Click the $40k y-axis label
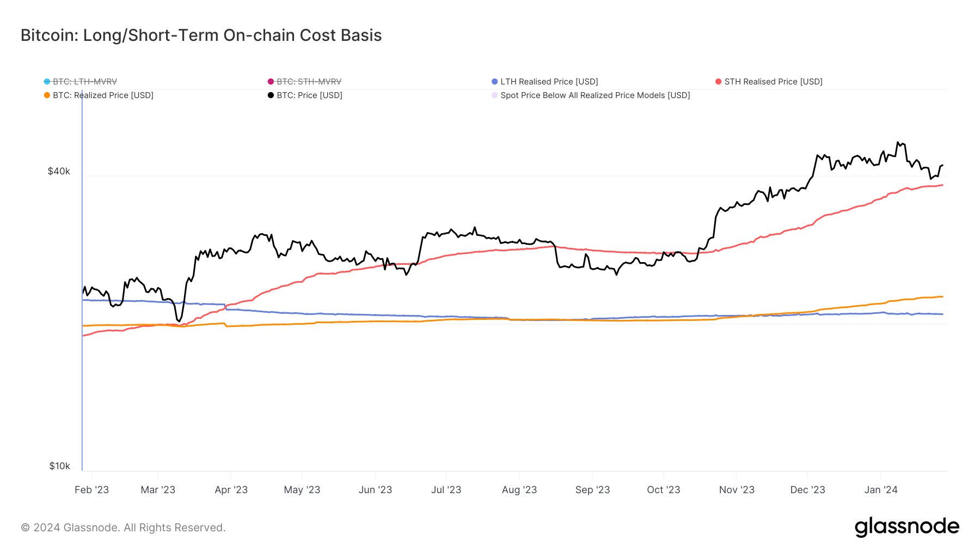Image resolution: width=980 pixels, height=552 pixels. coord(59,172)
